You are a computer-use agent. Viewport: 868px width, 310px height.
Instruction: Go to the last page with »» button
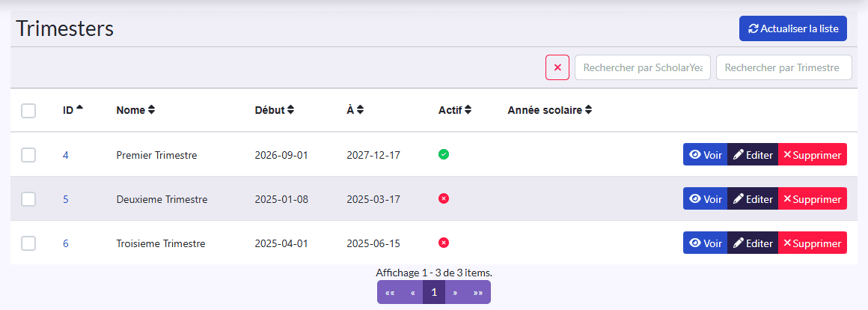[x=477, y=292]
